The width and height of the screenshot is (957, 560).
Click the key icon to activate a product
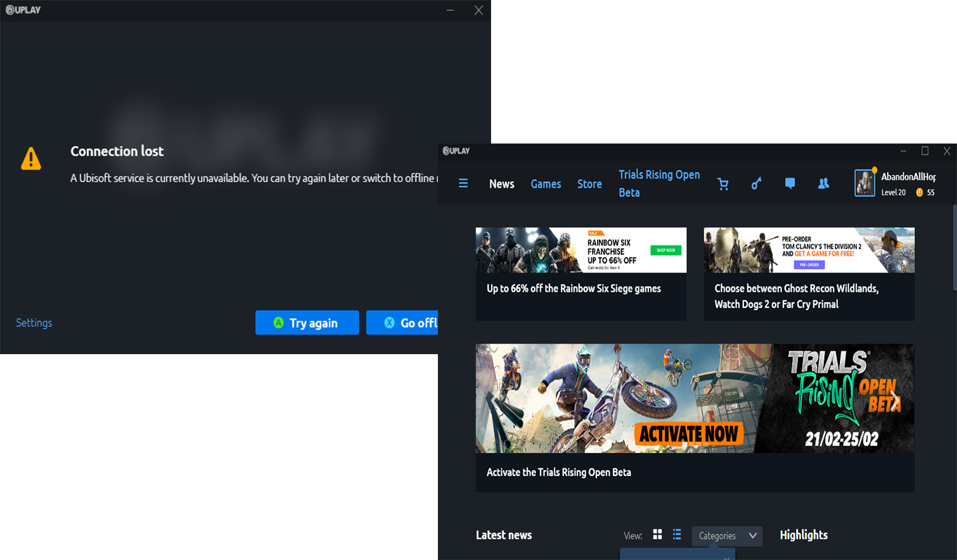pyautogui.click(x=757, y=183)
